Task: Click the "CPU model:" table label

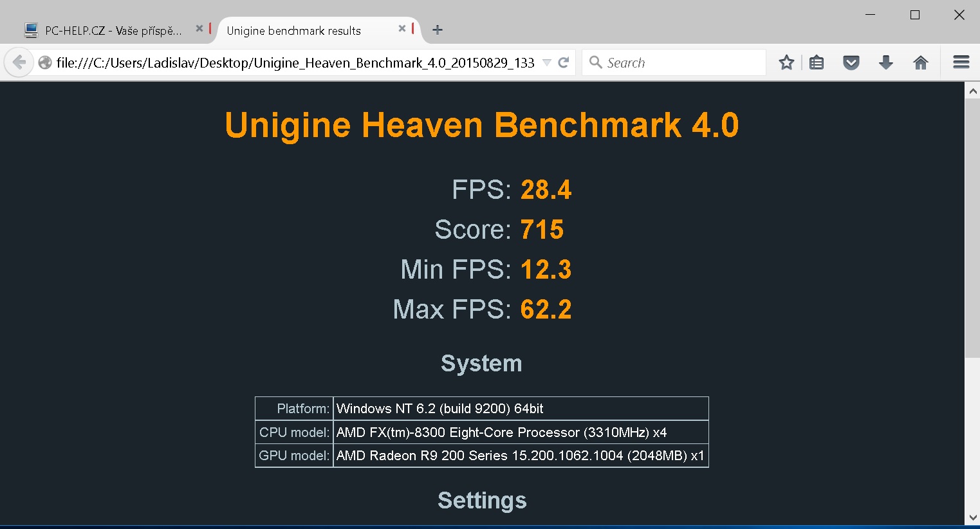Action: [x=294, y=432]
